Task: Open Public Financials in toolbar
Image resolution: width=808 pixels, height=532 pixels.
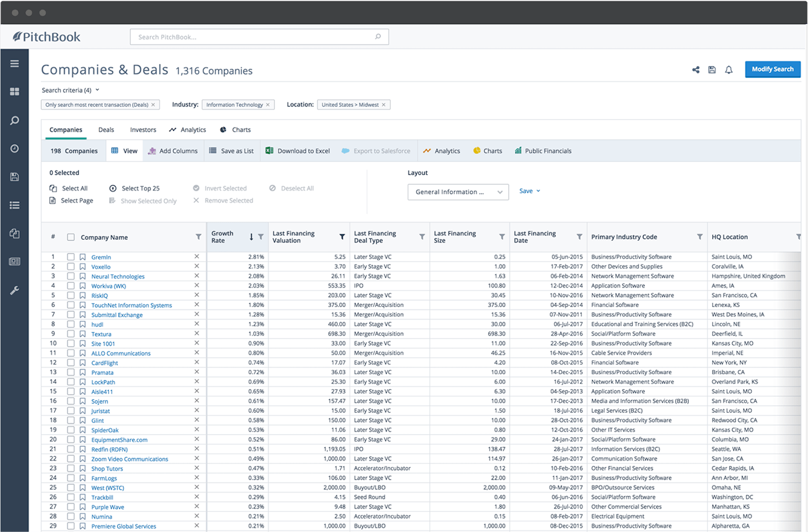Action: point(543,151)
